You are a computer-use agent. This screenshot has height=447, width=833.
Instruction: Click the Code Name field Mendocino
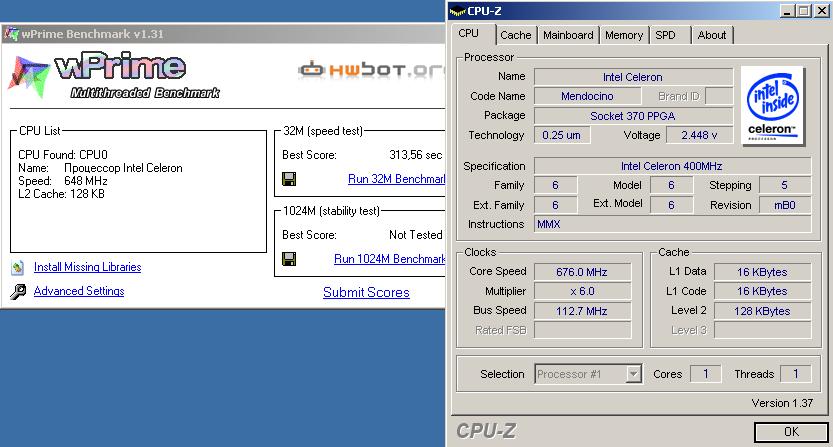click(x=587, y=96)
